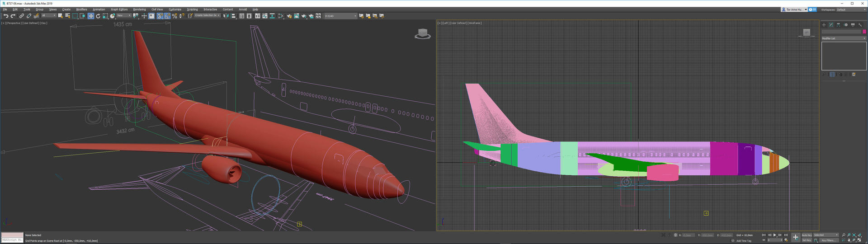The height and width of the screenshot is (244, 868).
Task: Click the Undo arrow icon
Action: pyautogui.click(x=6, y=16)
